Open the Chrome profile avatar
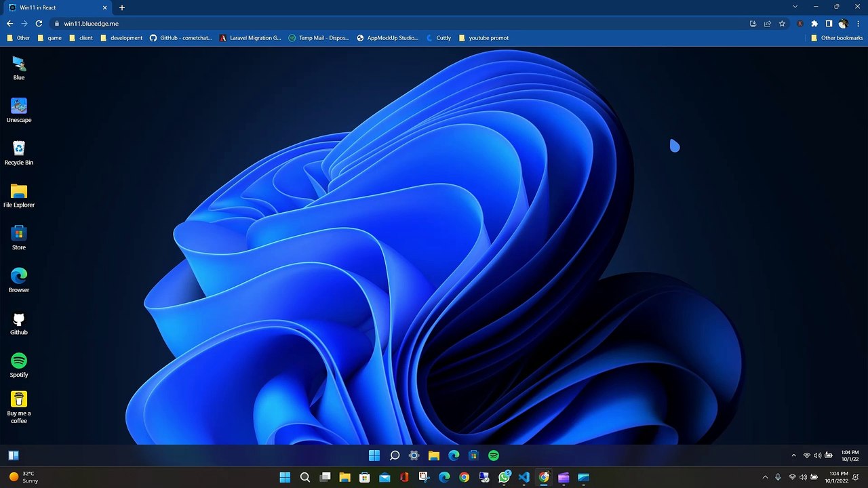The width and height of the screenshot is (868, 488). pos(843,23)
